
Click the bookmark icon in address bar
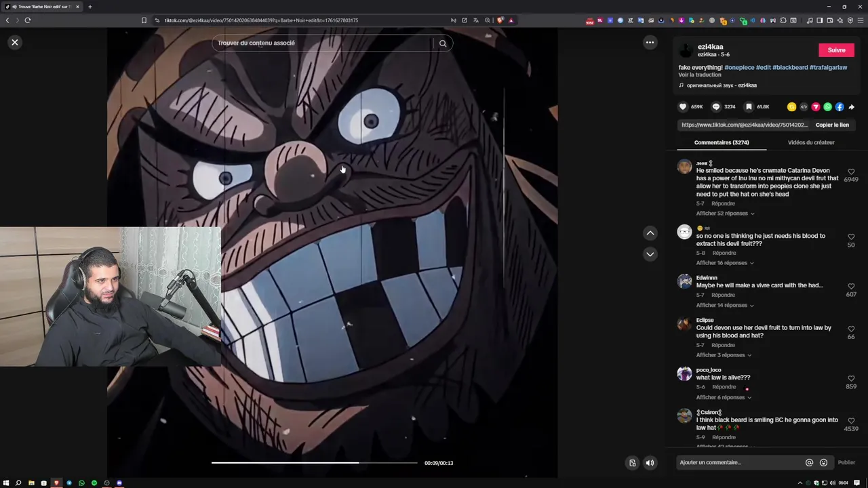(144, 20)
